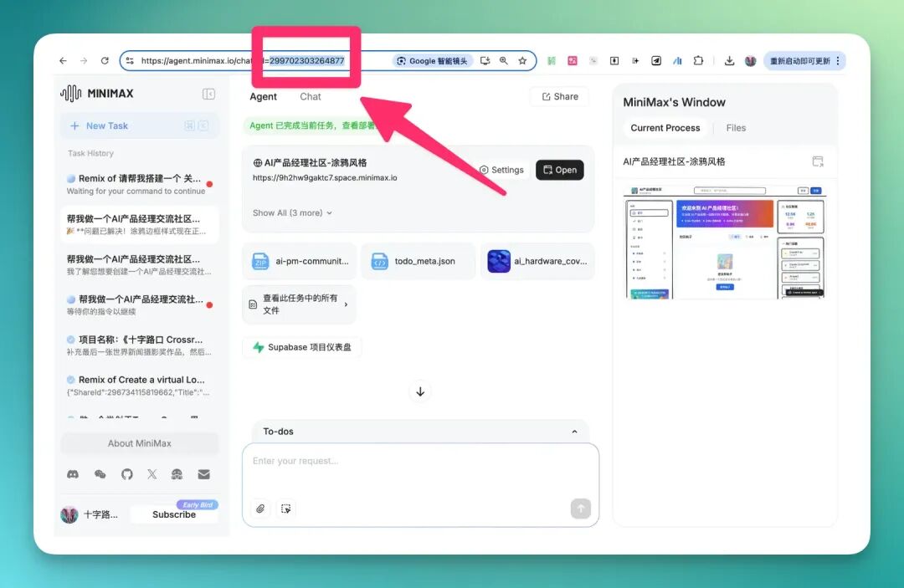Click the Open deployment button
The width and height of the screenshot is (904, 588).
click(x=560, y=170)
